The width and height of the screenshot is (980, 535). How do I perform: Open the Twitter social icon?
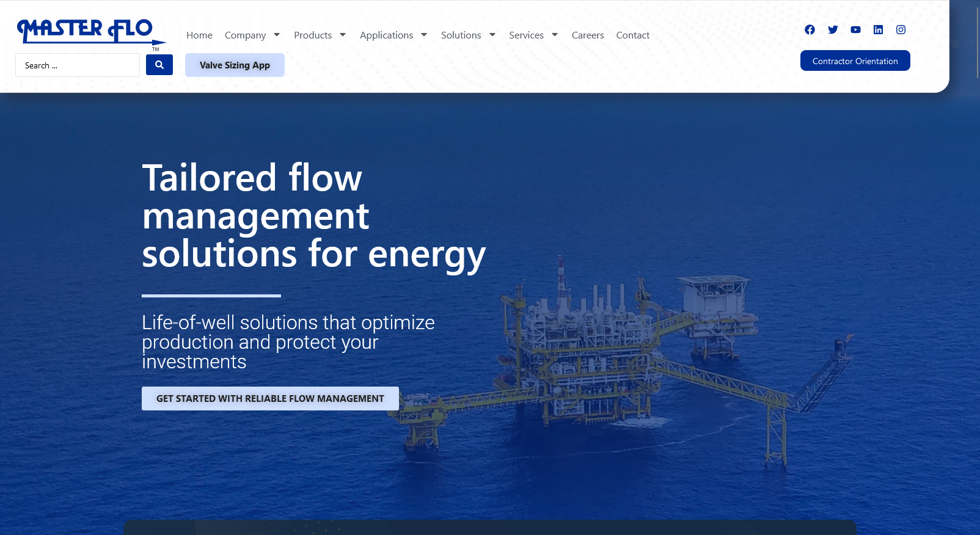coord(833,30)
